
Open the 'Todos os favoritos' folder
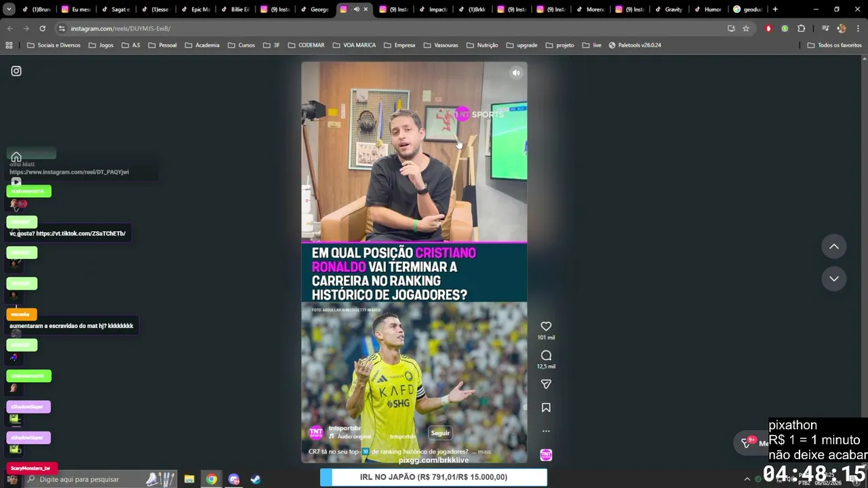(x=834, y=45)
